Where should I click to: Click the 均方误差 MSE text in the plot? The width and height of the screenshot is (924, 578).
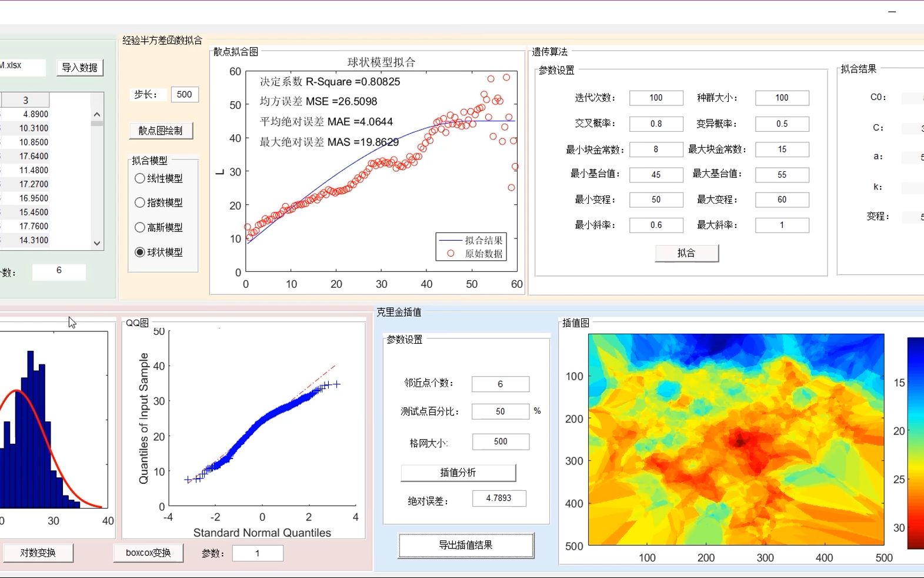coord(318,101)
